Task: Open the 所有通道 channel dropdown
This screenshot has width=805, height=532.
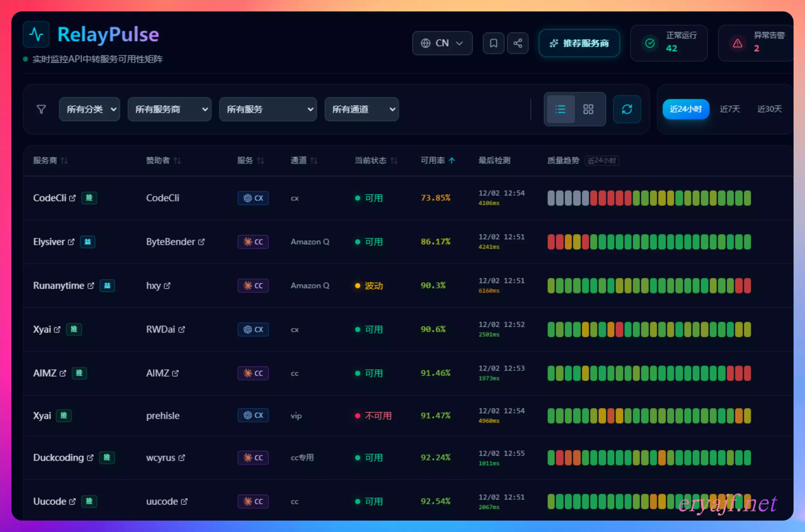Action: (362, 109)
